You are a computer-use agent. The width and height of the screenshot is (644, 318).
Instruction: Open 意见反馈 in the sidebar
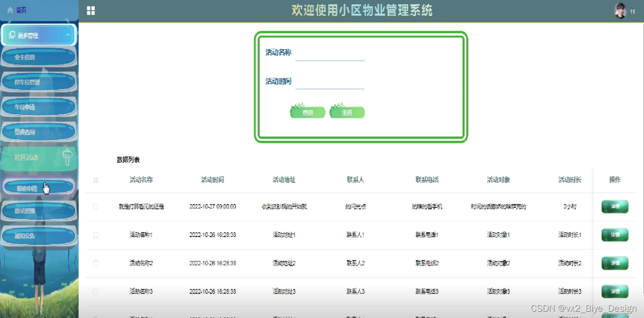tap(39, 211)
